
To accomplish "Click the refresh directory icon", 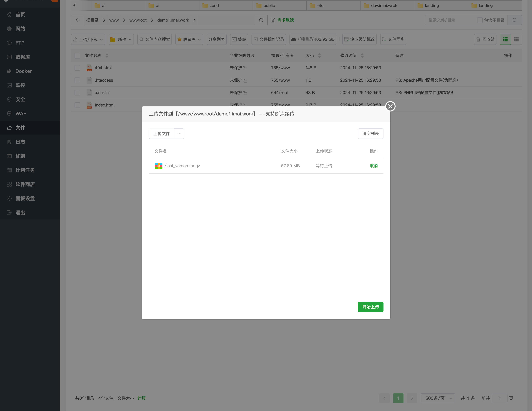I will click(x=261, y=20).
